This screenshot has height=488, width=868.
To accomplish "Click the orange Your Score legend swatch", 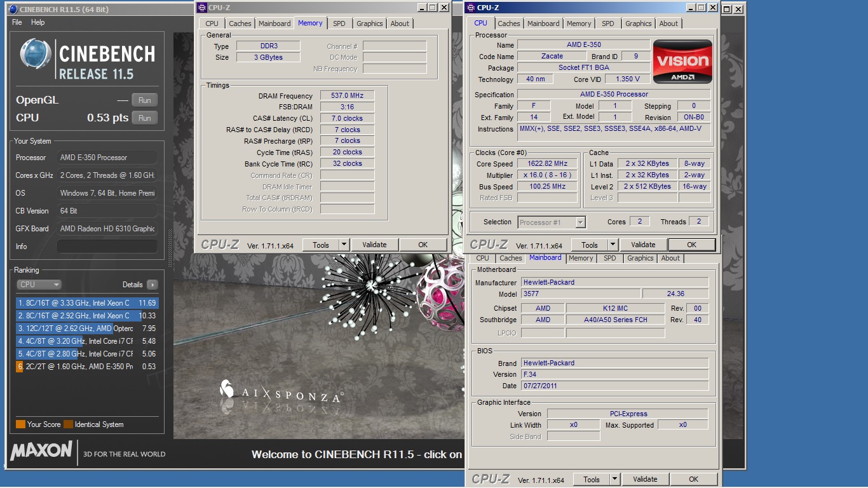I will (20, 424).
